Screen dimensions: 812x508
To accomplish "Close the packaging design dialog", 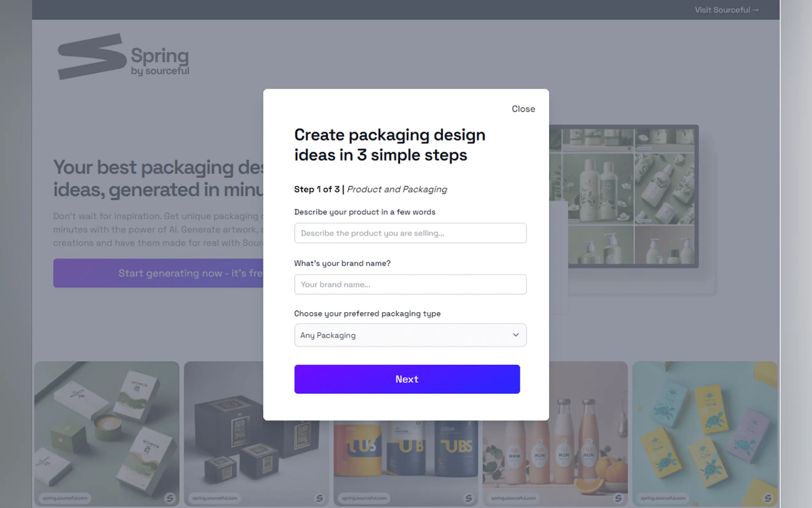I will pos(523,109).
